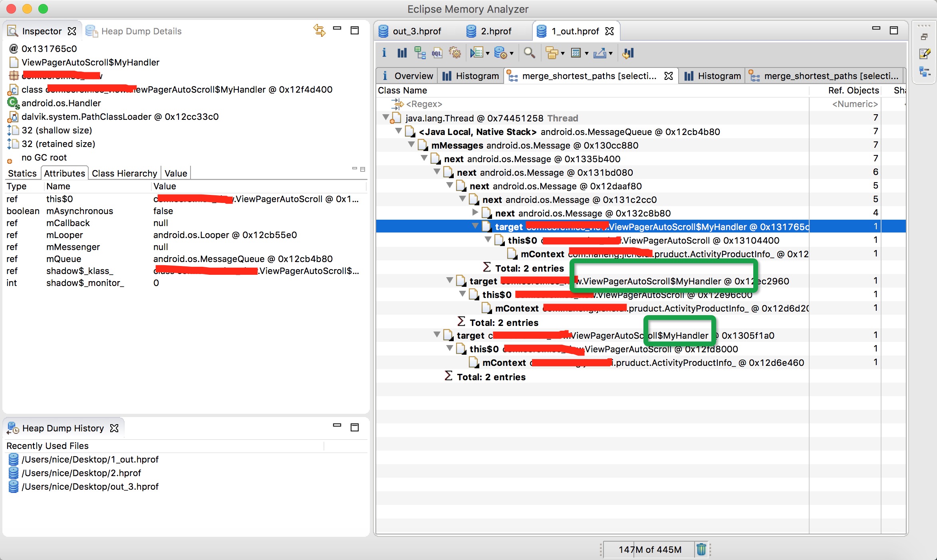937x560 pixels.
Task: Switch to the 2.hprof editor tab
Action: click(489, 31)
